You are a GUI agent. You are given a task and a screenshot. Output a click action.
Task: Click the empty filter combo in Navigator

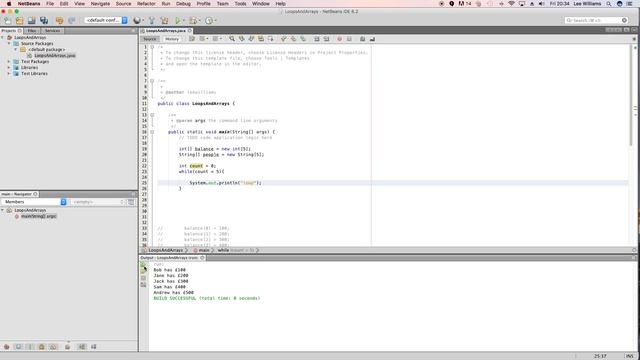pos(97,202)
